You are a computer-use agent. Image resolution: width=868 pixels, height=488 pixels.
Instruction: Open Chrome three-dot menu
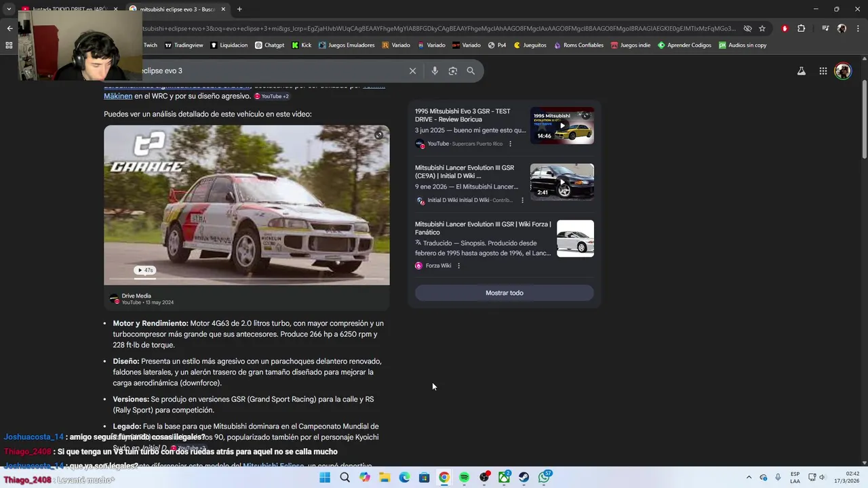(857, 28)
